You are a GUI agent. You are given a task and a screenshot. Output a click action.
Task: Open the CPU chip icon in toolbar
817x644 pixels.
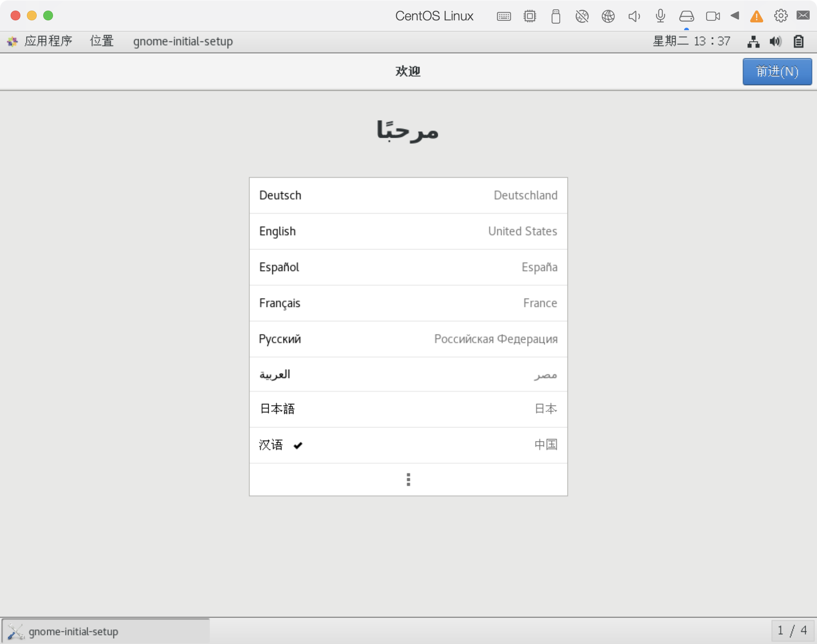click(530, 16)
